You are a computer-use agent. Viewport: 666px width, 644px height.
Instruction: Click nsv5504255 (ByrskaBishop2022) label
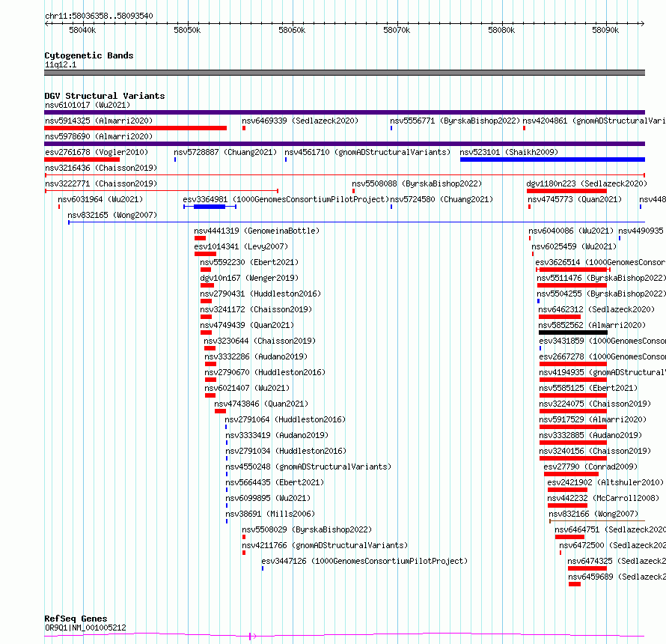point(602,294)
